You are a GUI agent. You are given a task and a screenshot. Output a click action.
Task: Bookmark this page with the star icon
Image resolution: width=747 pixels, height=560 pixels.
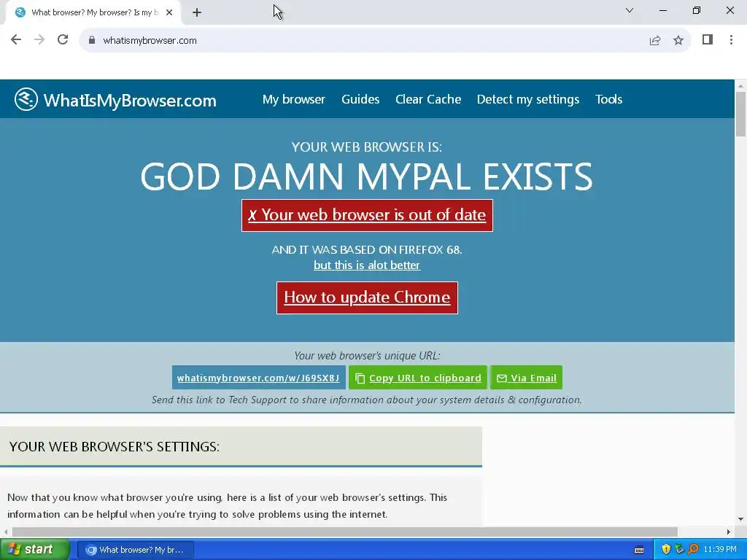678,41
